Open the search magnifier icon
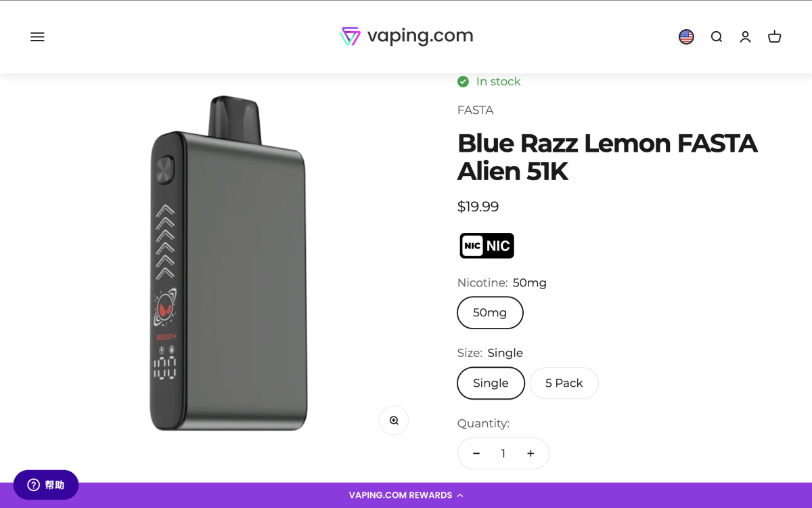 (717, 37)
